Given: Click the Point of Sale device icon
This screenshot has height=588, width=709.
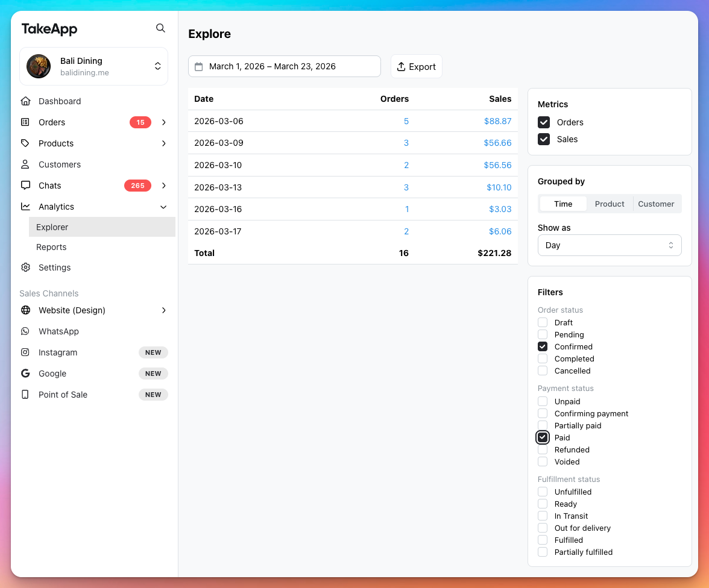Looking at the screenshot, I should pyautogui.click(x=25, y=395).
